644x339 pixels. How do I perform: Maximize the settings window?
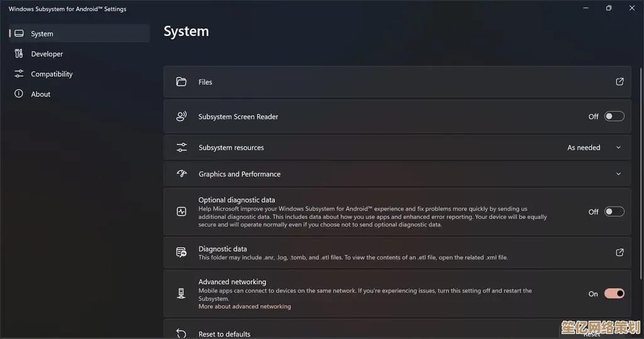[x=608, y=8]
